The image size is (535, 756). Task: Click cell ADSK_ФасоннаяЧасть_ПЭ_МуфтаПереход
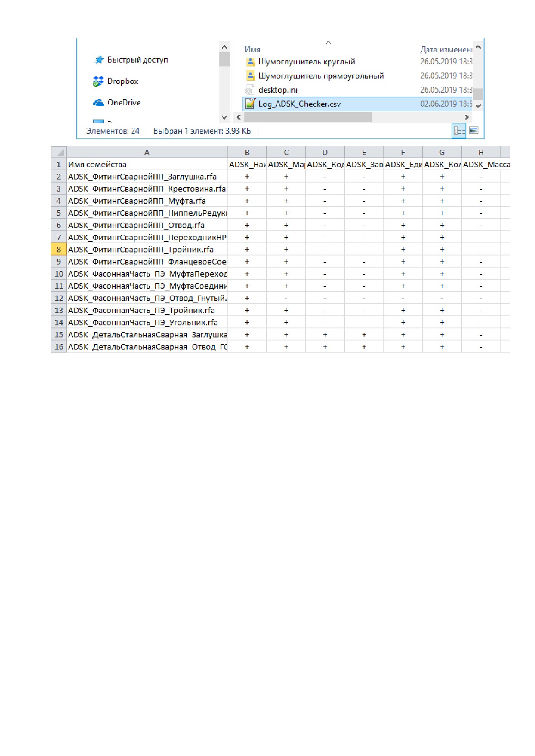(147, 274)
